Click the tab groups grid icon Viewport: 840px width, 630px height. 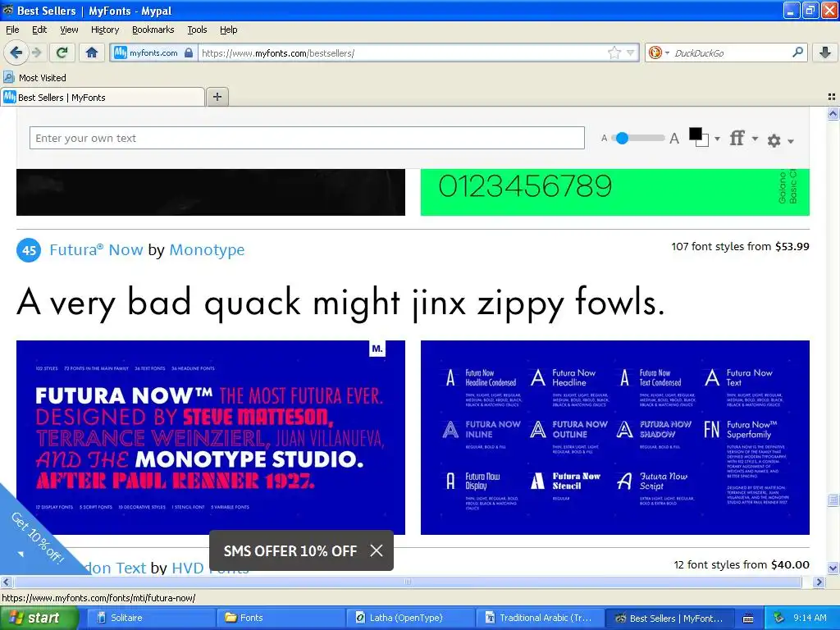point(832,97)
